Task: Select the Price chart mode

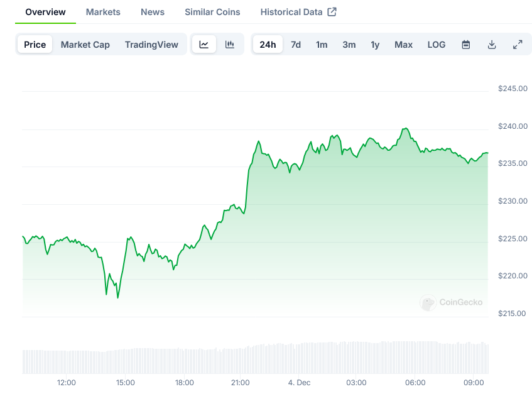Action: 35,45
